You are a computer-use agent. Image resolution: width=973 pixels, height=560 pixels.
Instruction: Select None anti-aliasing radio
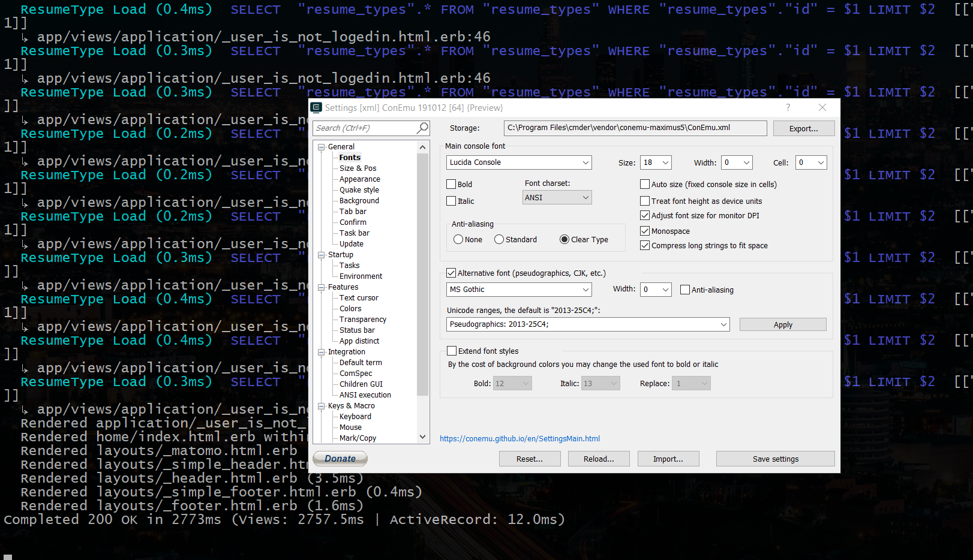click(458, 239)
